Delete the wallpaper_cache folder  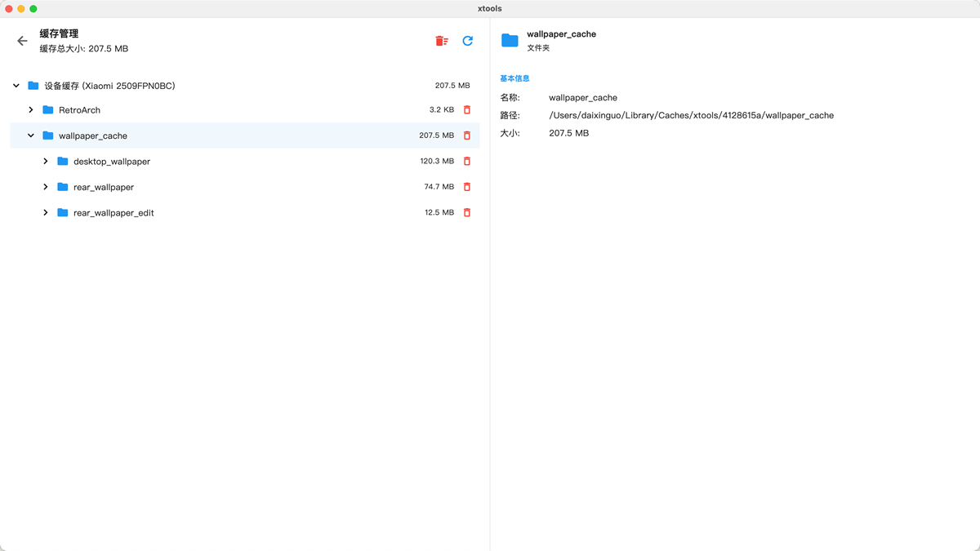coord(467,136)
